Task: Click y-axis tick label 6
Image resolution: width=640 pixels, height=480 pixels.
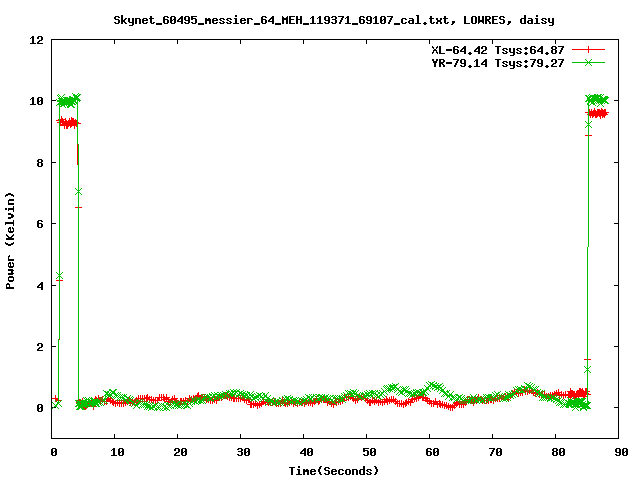Action: coord(40,224)
